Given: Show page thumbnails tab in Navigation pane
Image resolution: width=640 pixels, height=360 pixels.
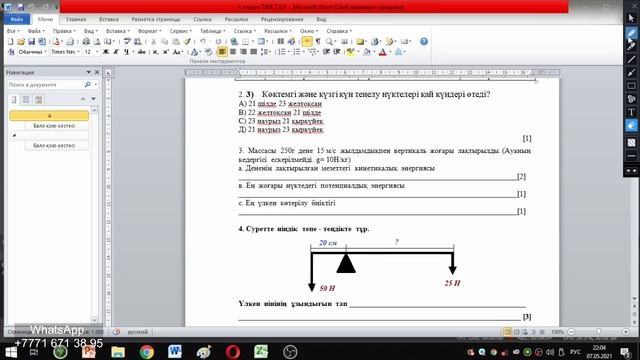Looking at the screenshot, I should [26, 100].
